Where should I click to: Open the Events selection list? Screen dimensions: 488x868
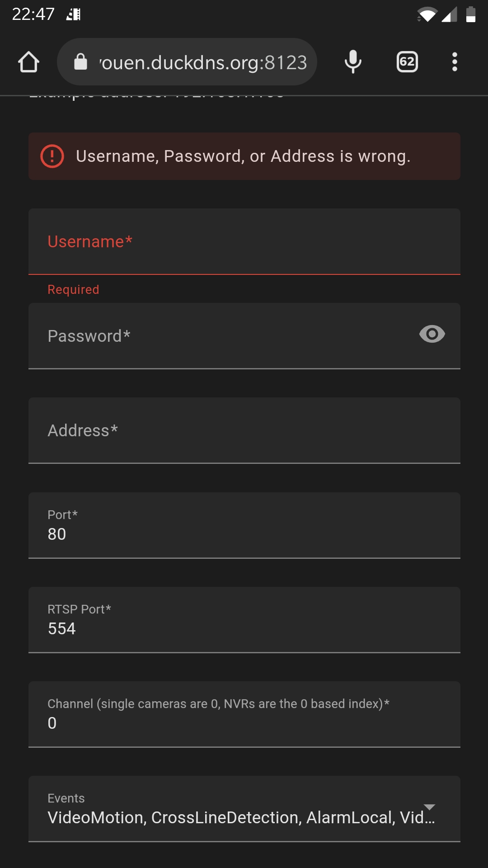(x=244, y=809)
